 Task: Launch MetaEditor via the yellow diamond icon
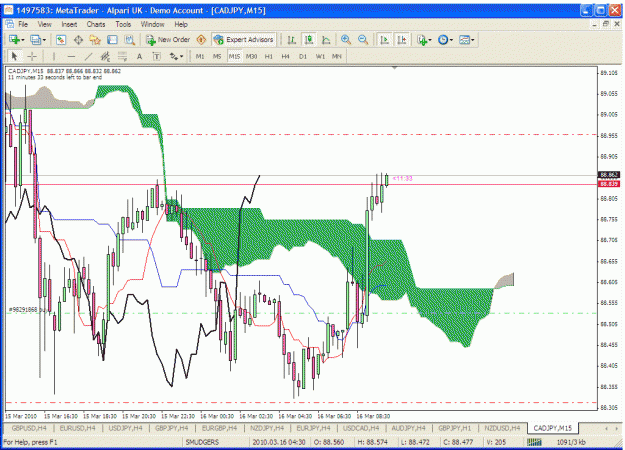tap(201, 40)
